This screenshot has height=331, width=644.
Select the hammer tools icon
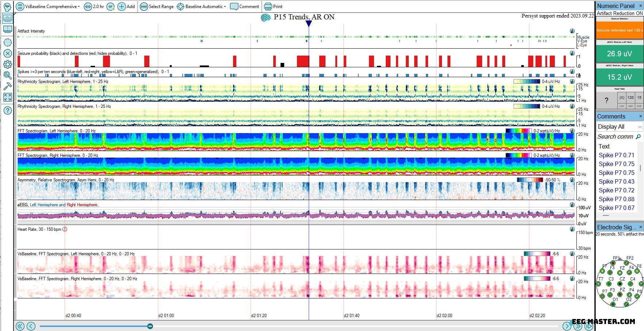[x=7, y=86]
